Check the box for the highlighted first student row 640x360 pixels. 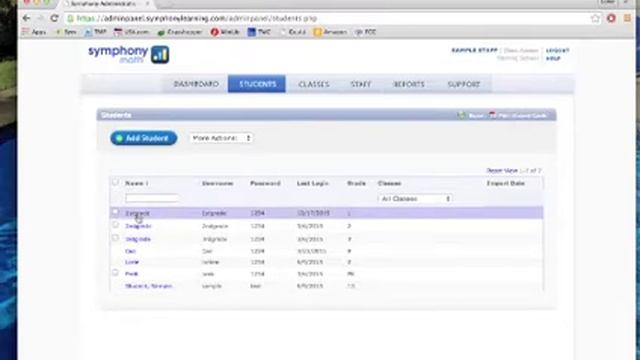[116, 212]
